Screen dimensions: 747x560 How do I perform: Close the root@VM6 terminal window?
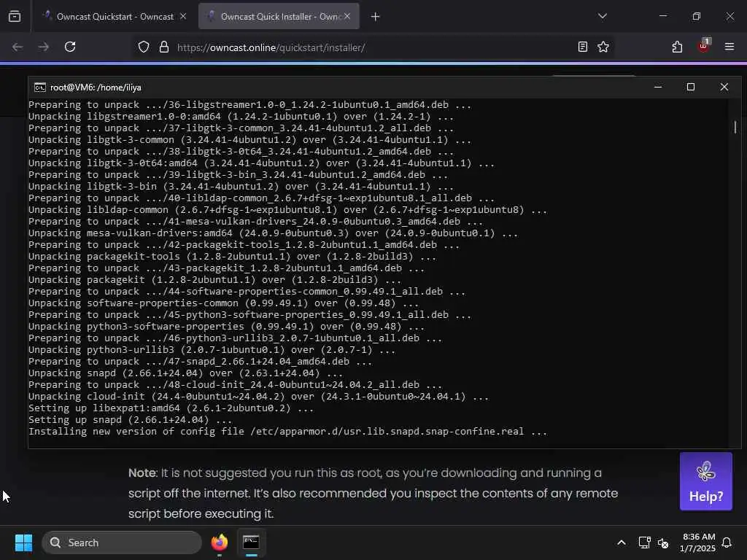724,87
